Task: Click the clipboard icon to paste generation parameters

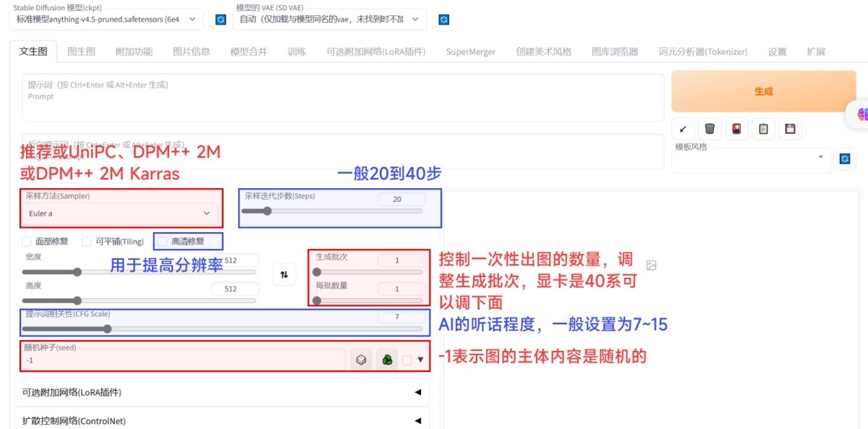Action: pyautogui.click(x=763, y=128)
